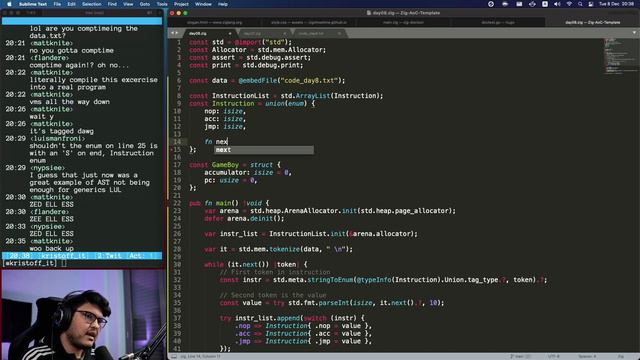Open the Selection menu
640x360 pixels.
click(91, 4)
